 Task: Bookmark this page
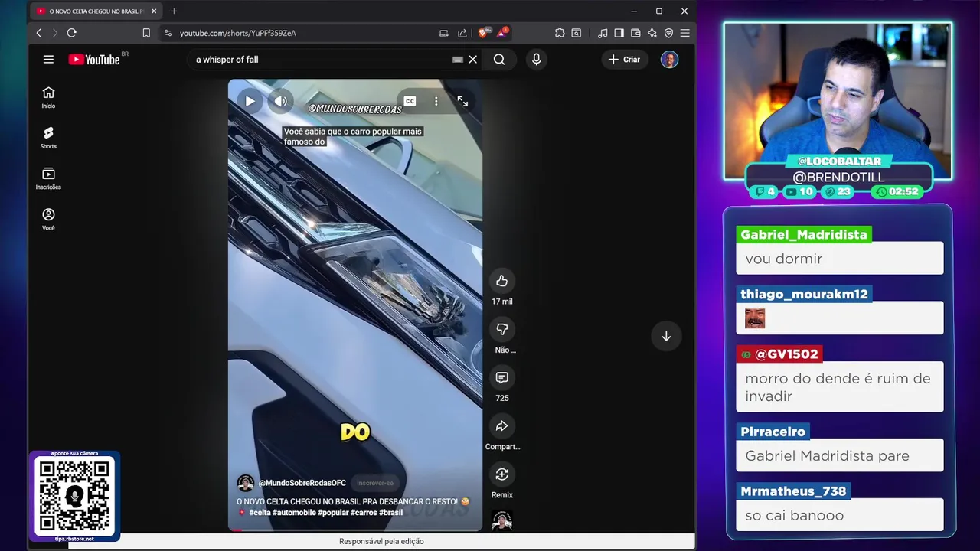(x=146, y=33)
